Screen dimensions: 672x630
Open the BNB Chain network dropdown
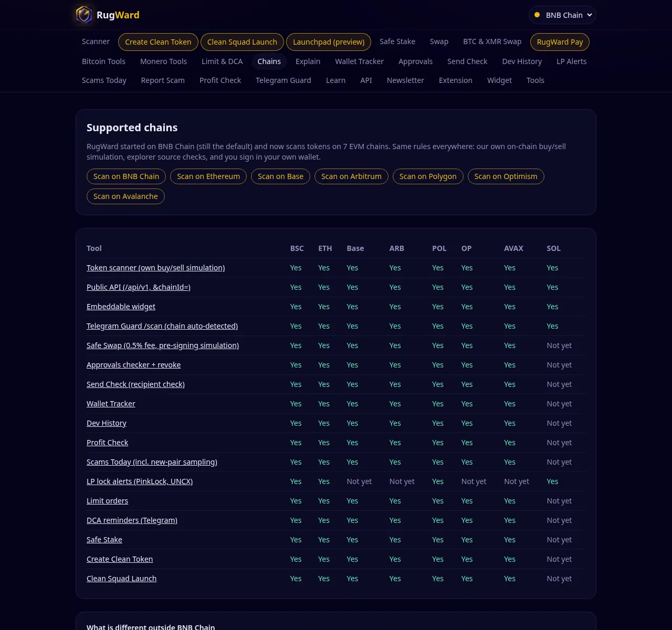[x=562, y=15]
